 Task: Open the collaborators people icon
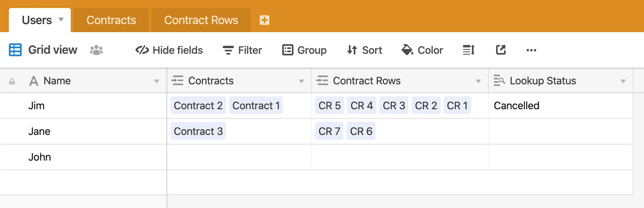coord(96,50)
